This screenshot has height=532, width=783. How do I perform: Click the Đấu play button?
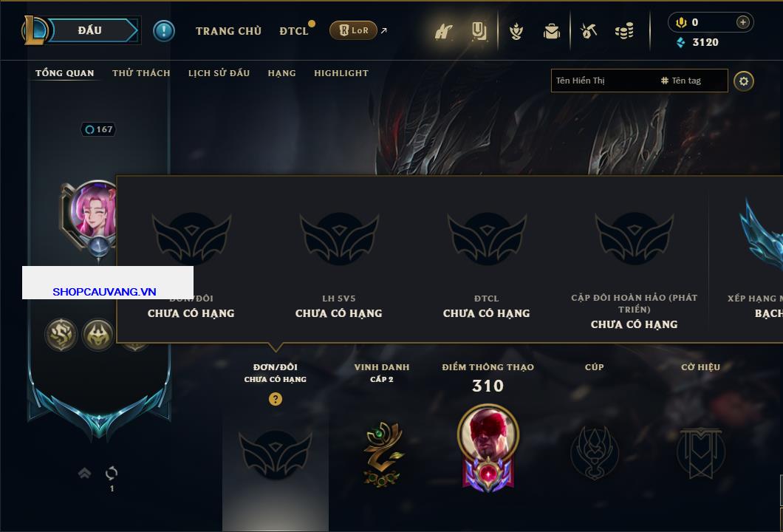click(89, 30)
